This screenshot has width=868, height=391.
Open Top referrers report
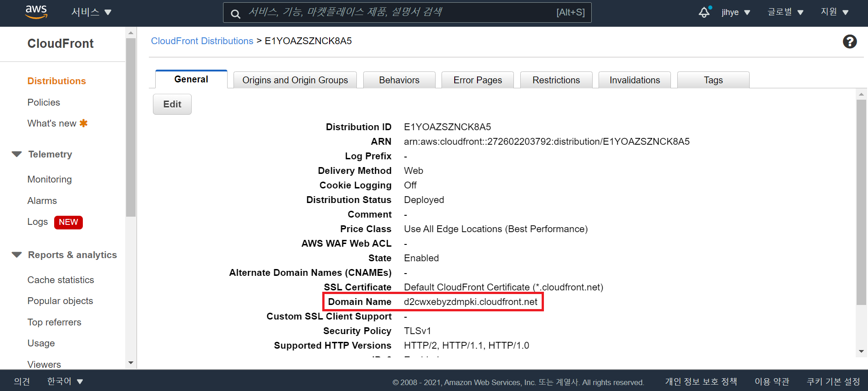click(x=54, y=322)
